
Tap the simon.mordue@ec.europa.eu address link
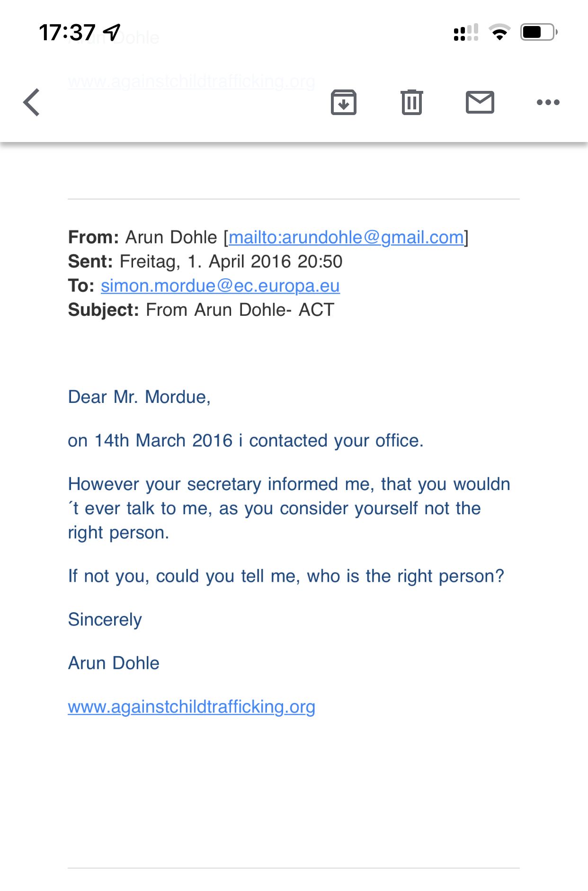pos(220,286)
